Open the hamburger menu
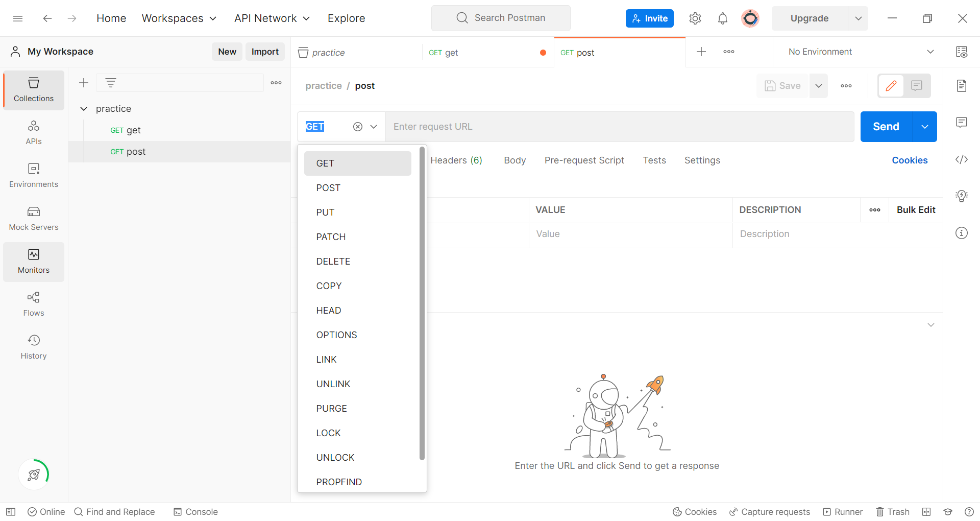The height and width of the screenshot is (521, 980). pos(18,18)
